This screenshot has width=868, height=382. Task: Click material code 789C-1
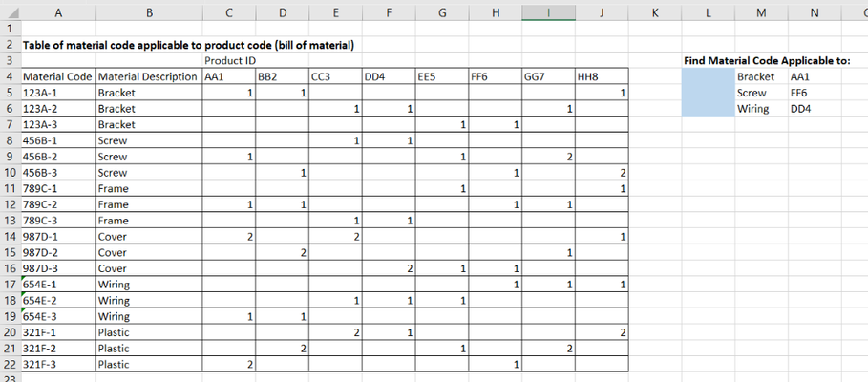click(58, 189)
